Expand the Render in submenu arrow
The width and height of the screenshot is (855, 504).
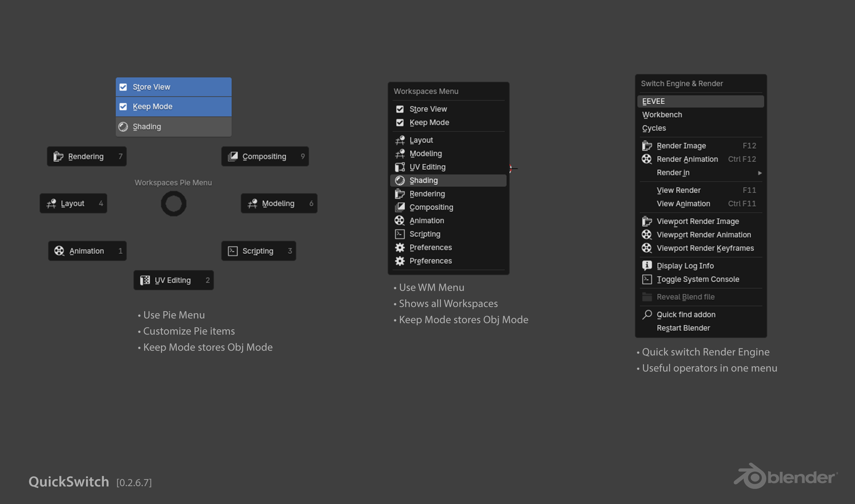pyautogui.click(x=760, y=173)
